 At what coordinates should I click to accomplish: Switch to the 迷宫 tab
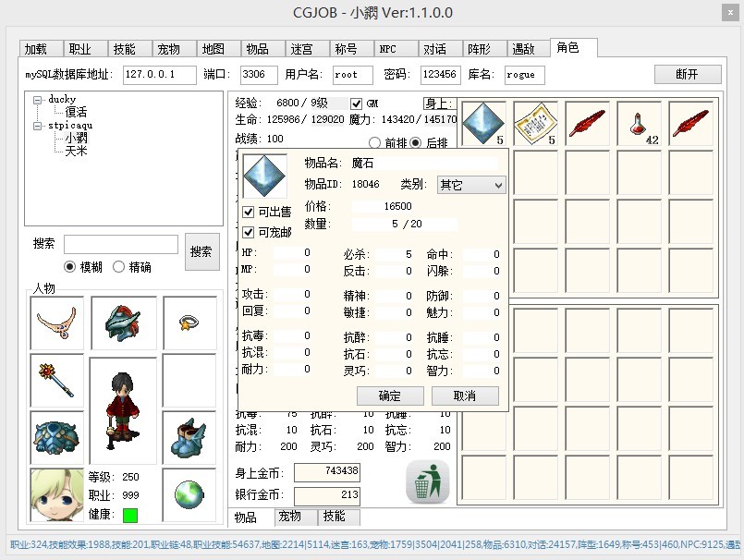click(301, 49)
